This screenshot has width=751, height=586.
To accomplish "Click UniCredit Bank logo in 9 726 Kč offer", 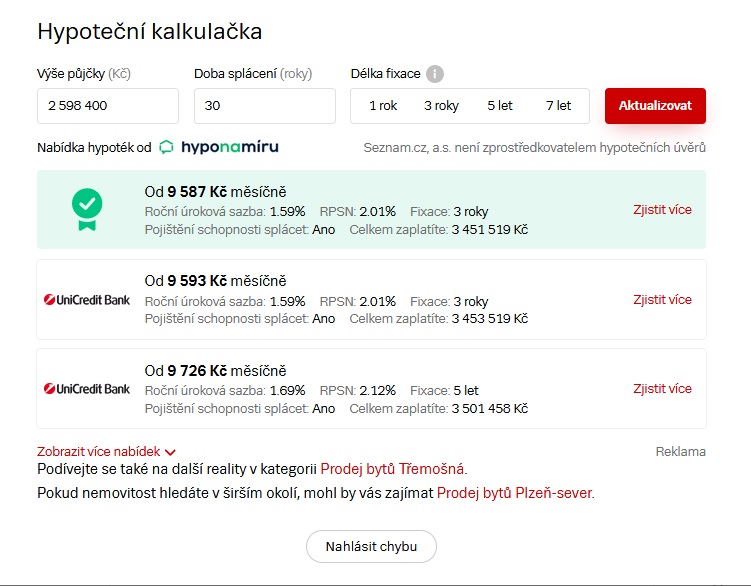I will pos(87,389).
